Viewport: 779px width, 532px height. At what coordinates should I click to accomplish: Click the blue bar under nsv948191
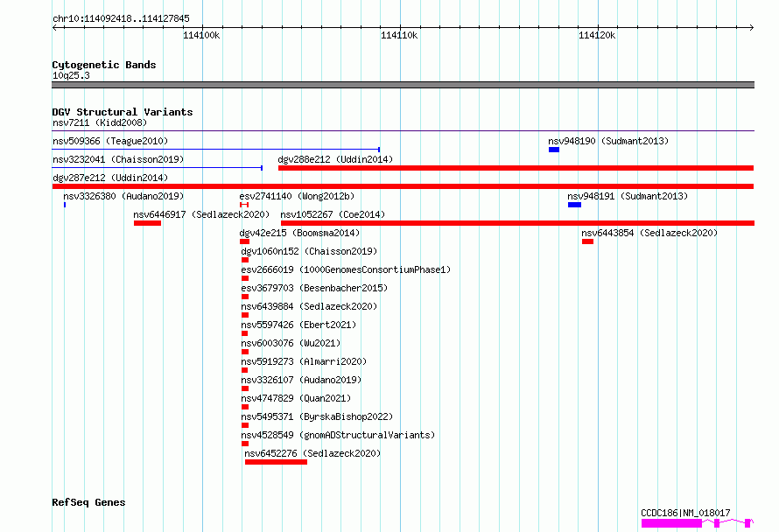coord(574,205)
